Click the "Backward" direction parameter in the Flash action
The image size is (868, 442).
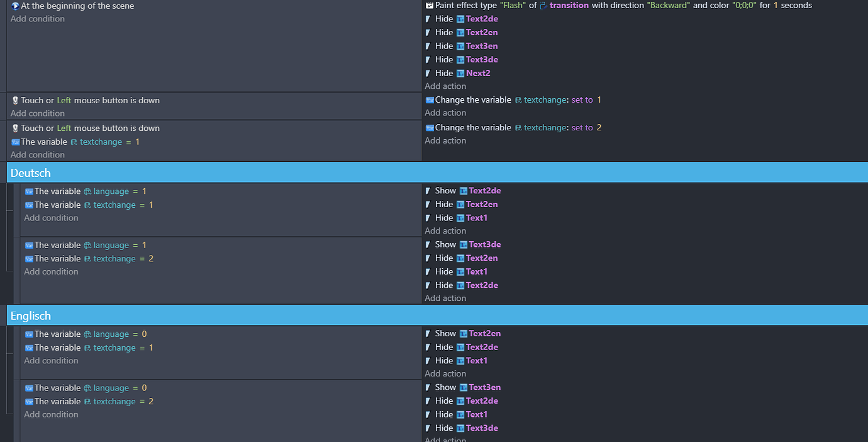[669, 6]
